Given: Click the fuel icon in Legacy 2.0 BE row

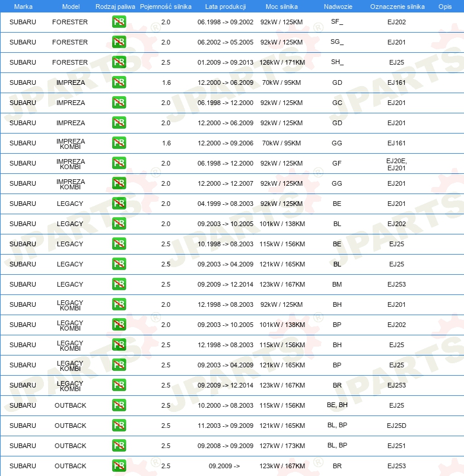Looking at the screenshot, I should pyautogui.click(x=119, y=204).
